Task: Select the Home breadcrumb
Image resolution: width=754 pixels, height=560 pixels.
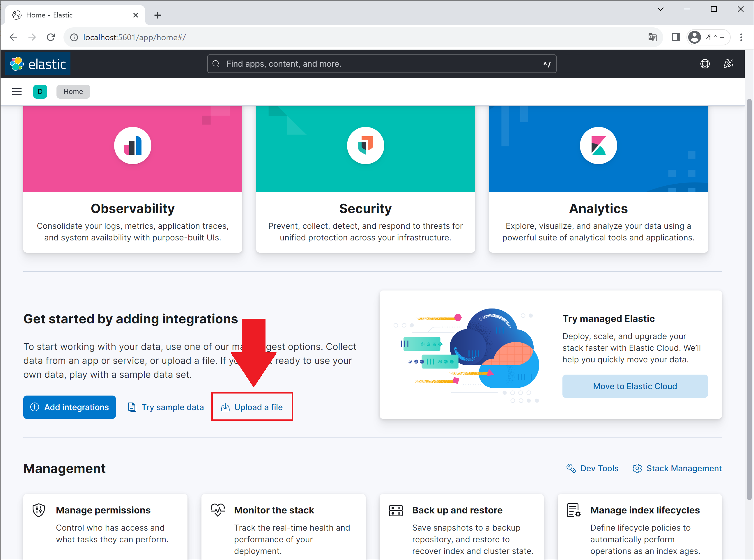Action: point(73,91)
